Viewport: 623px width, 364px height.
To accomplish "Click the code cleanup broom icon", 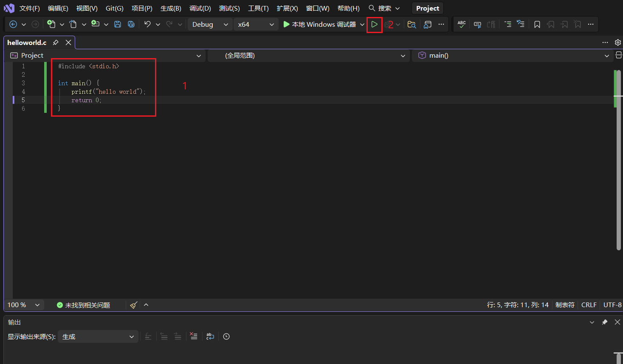I will (134, 305).
